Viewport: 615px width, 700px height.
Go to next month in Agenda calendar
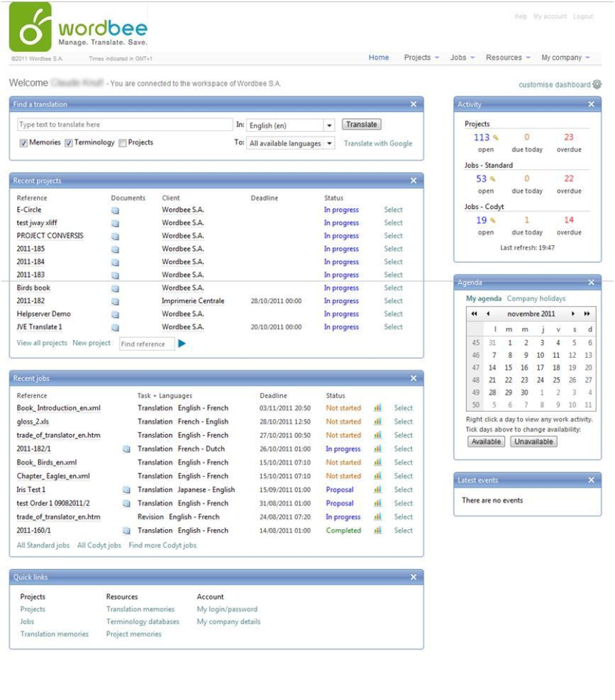pyautogui.click(x=573, y=314)
